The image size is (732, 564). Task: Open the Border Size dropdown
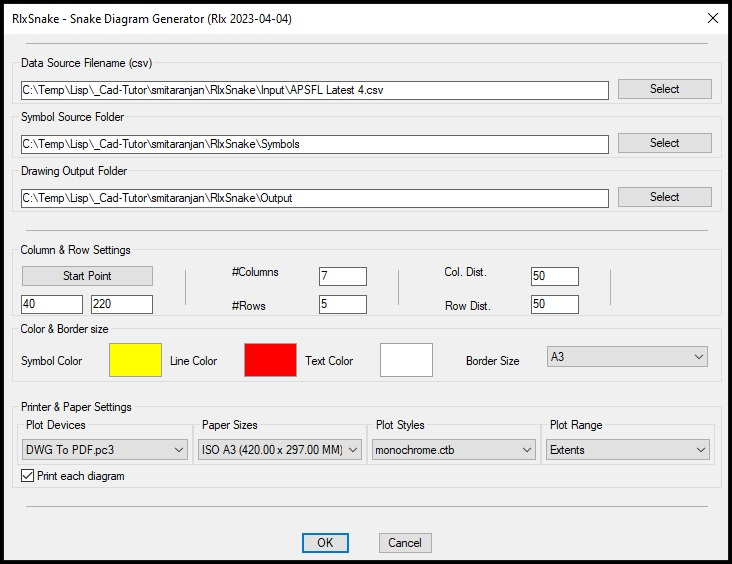pos(627,357)
